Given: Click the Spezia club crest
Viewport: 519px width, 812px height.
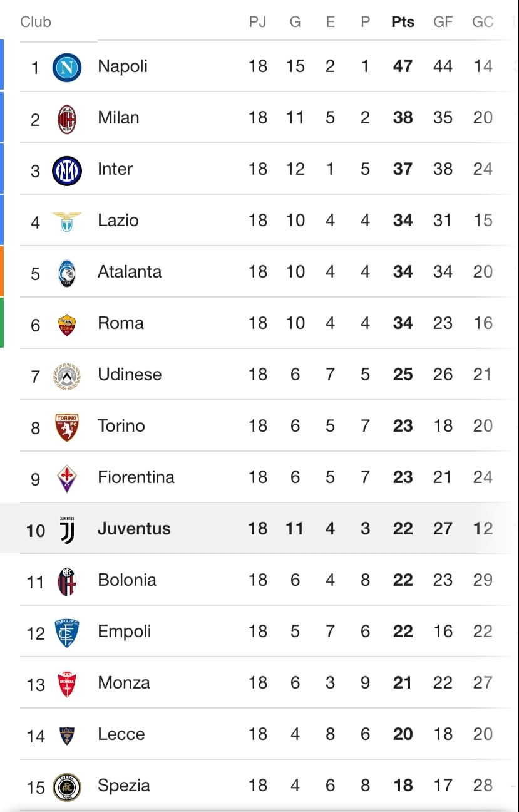Looking at the screenshot, I should point(66,786).
